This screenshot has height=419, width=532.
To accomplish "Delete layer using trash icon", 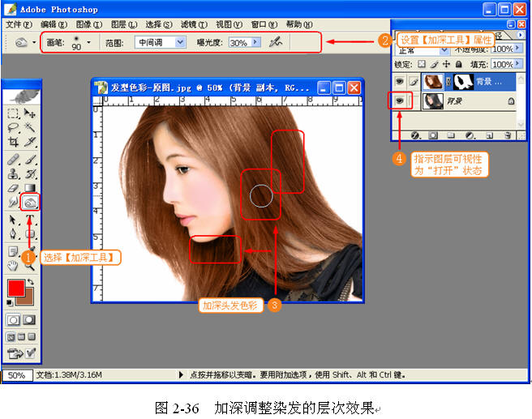I will coord(507,135).
